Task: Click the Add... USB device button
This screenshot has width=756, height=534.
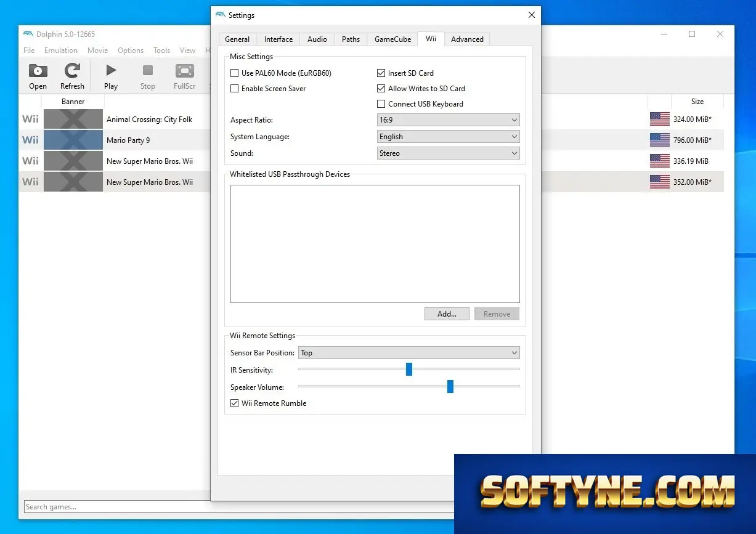Action: (x=447, y=314)
